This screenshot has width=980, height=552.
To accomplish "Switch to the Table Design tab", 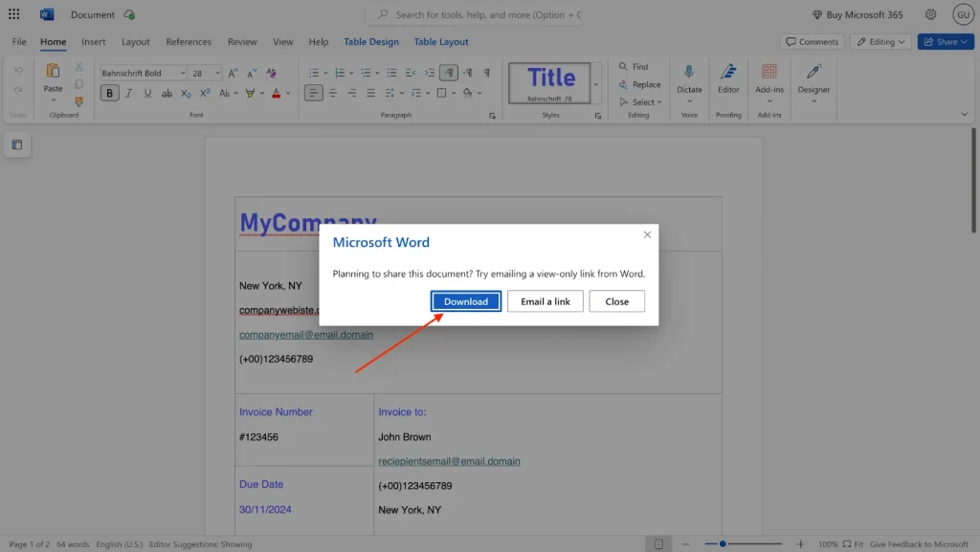I will (x=371, y=41).
